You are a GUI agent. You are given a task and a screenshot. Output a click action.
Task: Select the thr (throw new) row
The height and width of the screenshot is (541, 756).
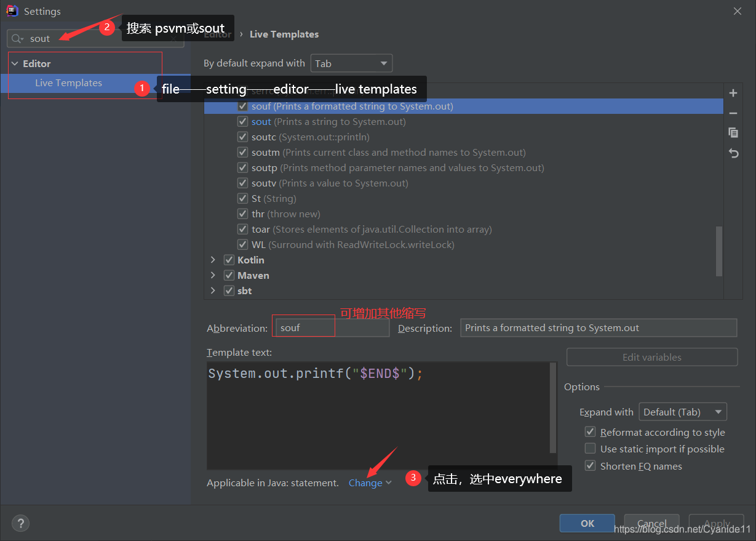pos(463,214)
